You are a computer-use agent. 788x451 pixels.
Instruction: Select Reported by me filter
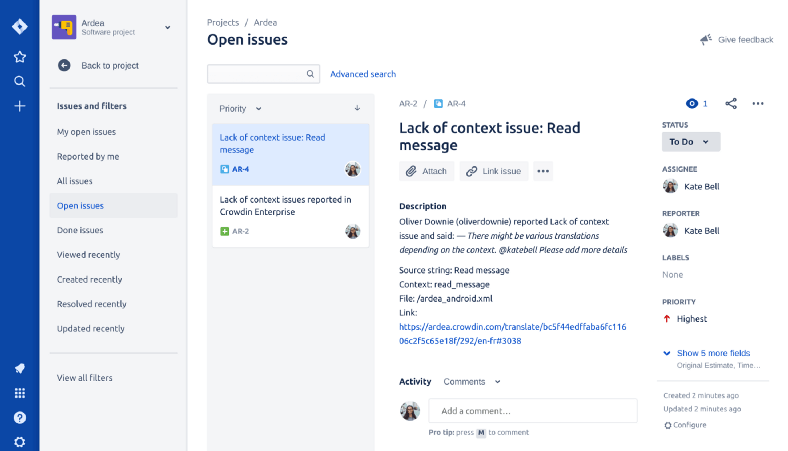(88, 156)
